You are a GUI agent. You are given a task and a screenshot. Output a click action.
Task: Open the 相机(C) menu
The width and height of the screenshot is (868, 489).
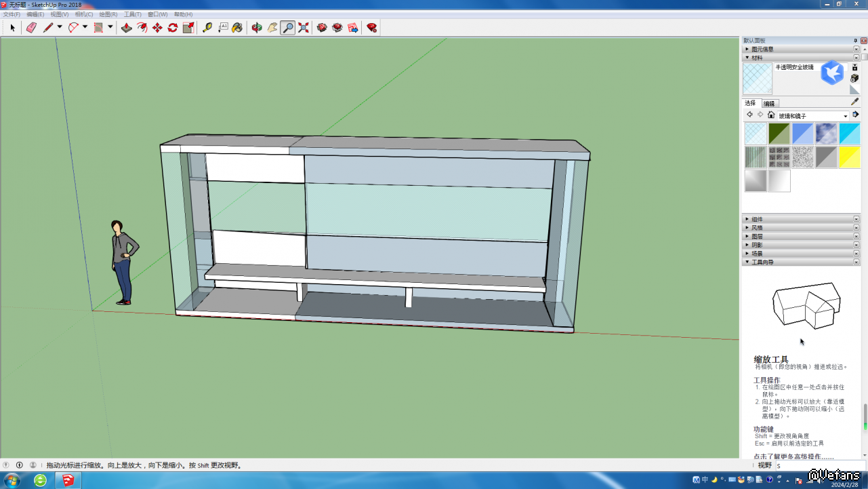pyautogui.click(x=84, y=14)
